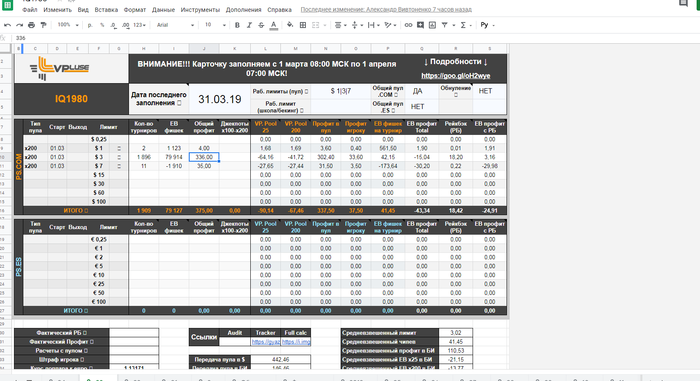Undo the last action
This screenshot has width=700, height=381.
(8, 25)
